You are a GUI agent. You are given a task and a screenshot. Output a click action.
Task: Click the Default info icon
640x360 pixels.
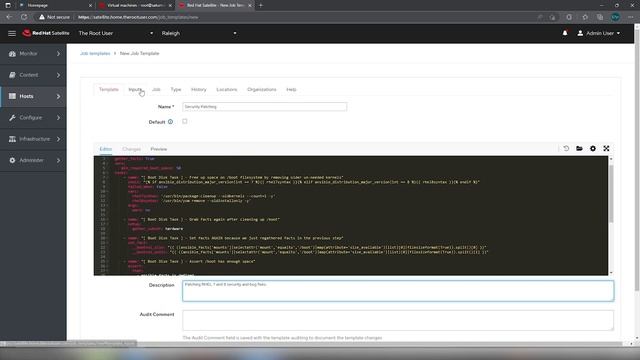pos(170,122)
